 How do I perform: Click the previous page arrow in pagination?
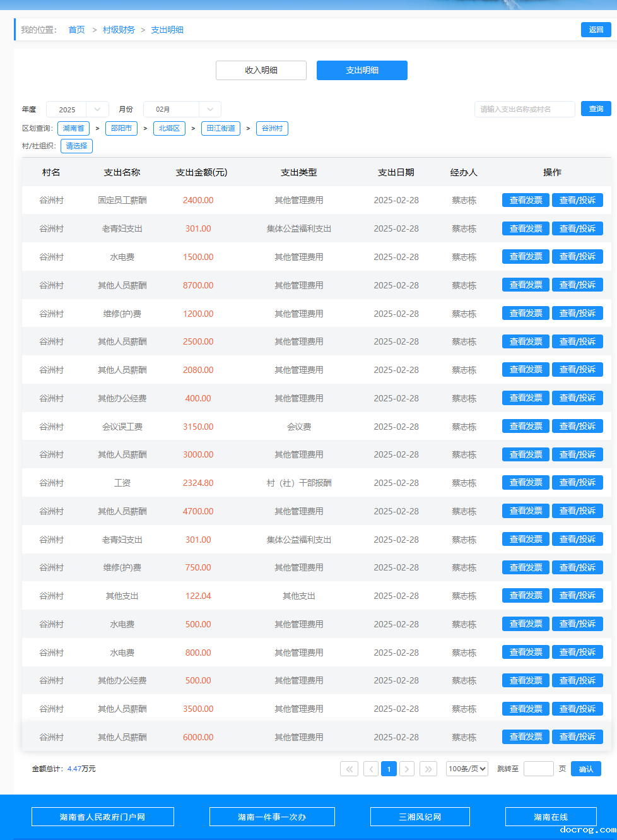pos(371,769)
